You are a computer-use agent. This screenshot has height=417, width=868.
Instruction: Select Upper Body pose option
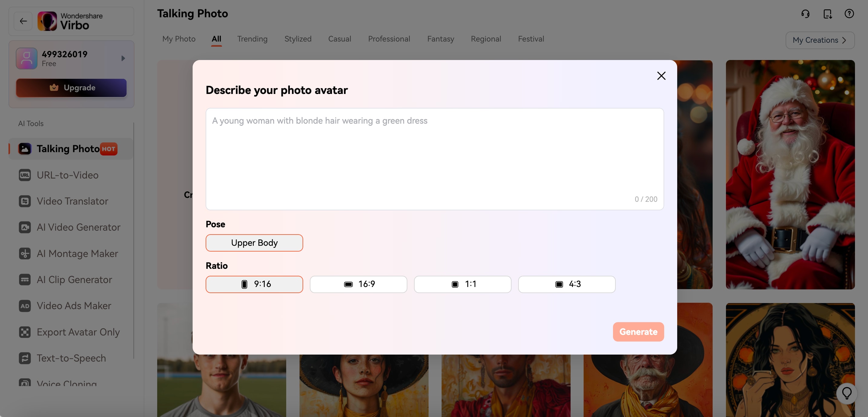(254, 243)
